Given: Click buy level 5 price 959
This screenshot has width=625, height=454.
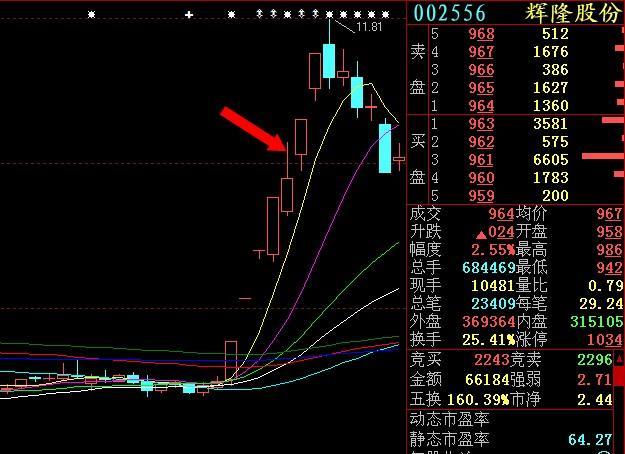Looking at the screenshot, I should click(x=481, y=196).
